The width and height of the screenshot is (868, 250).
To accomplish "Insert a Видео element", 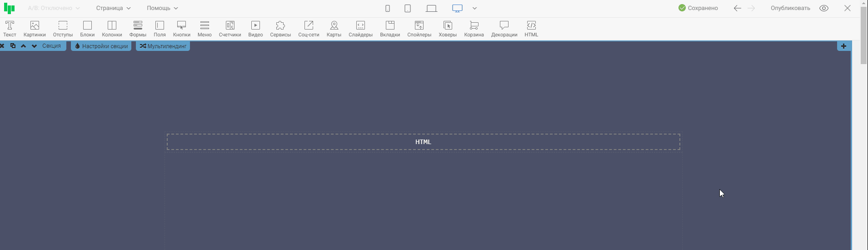I will coord(255,29).
